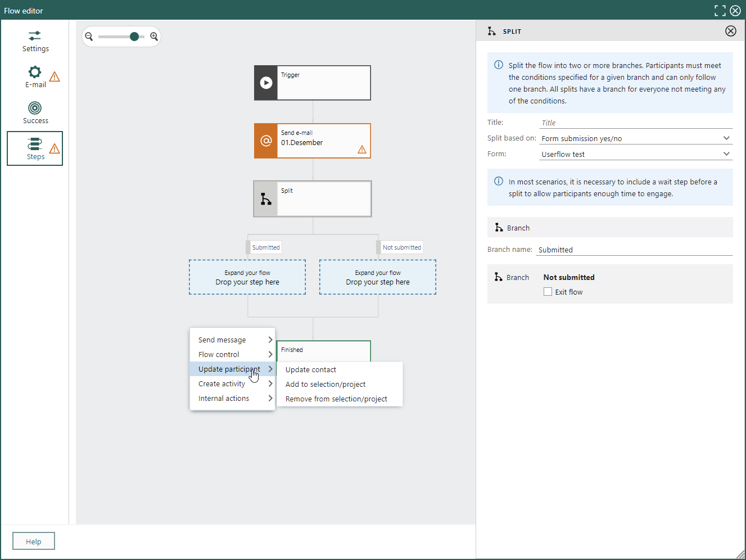Click the Split panel header icon
The height and width of the screenshot is (560, 746).
pos(492,31)
